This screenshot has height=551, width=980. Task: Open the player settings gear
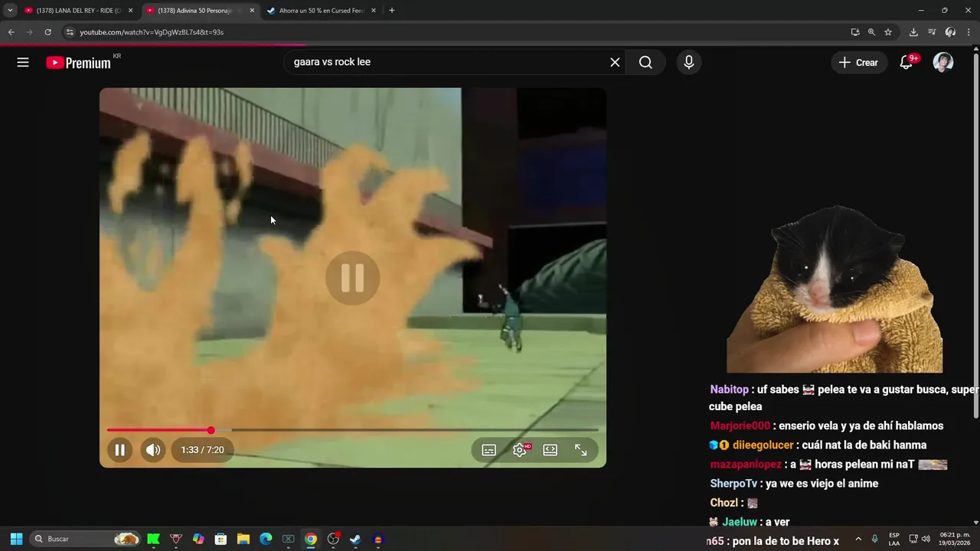(520, 450)
